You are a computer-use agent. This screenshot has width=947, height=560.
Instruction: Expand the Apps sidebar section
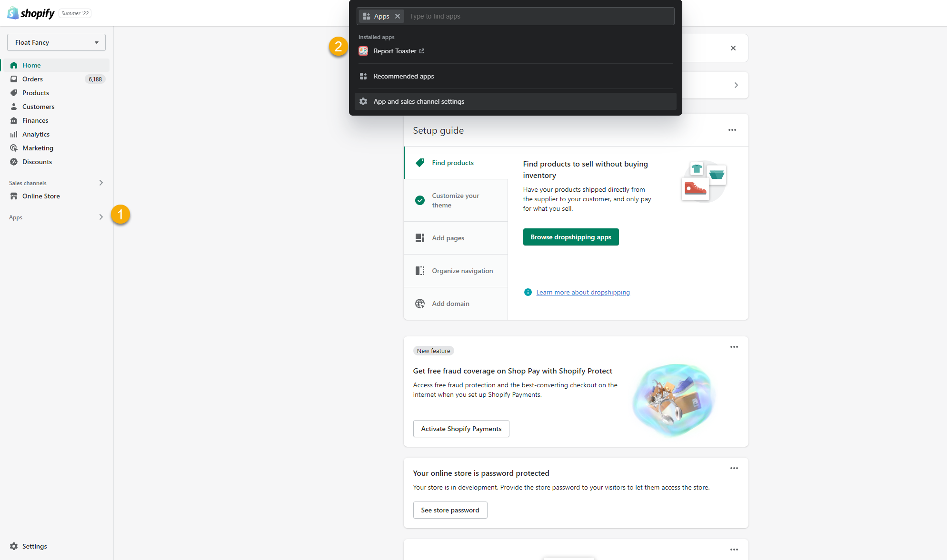pyautogui.click(x=101, y=217)
